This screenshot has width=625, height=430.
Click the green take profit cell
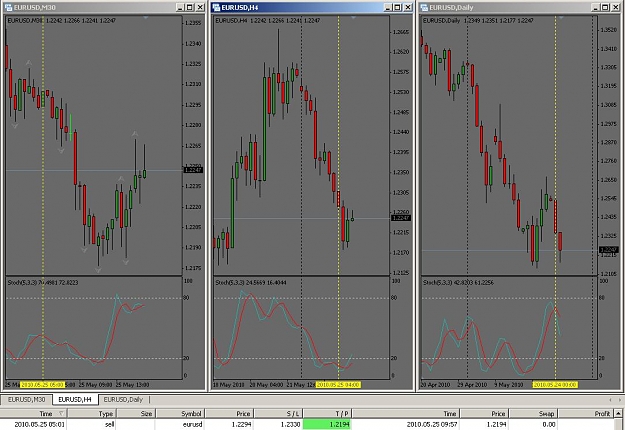tap(327, 424)
